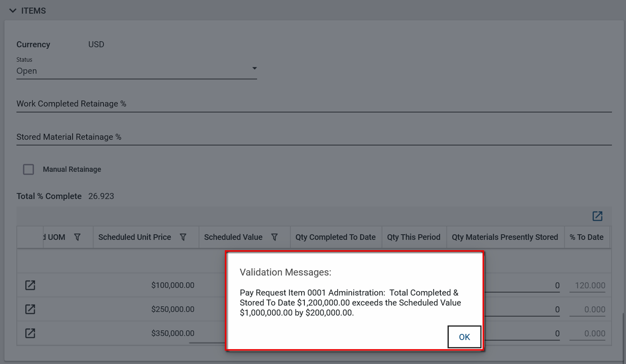Screen dimensions: 626x364
Task: Click the Qty Completed To Date column header
Action: [x=335, y=237]
